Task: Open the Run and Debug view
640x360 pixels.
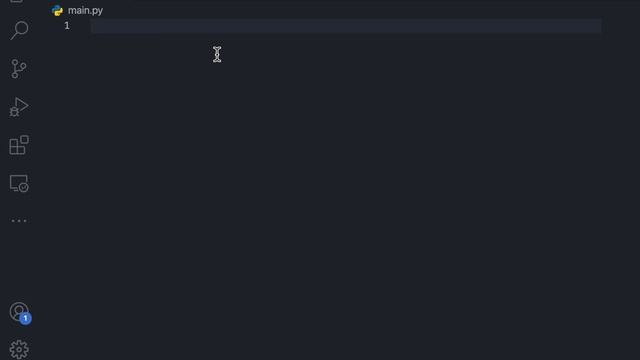Action: [19, 107]
